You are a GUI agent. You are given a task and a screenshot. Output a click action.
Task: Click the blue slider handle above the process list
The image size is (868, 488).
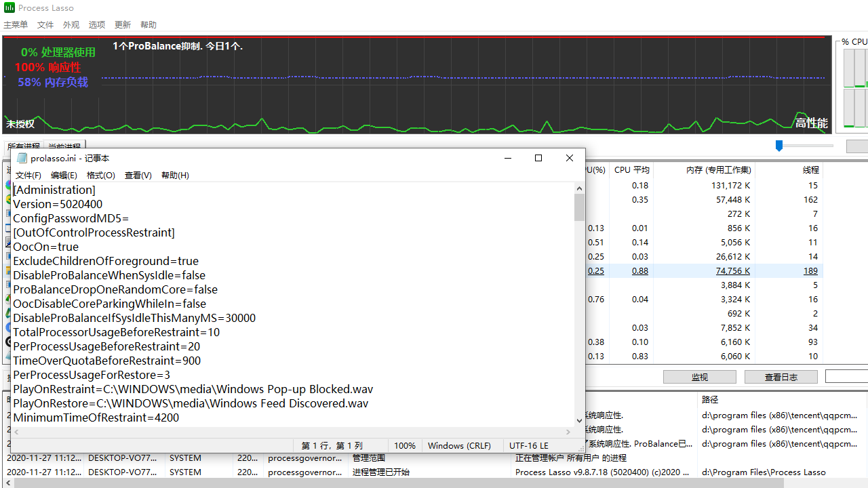pos(779,146)
